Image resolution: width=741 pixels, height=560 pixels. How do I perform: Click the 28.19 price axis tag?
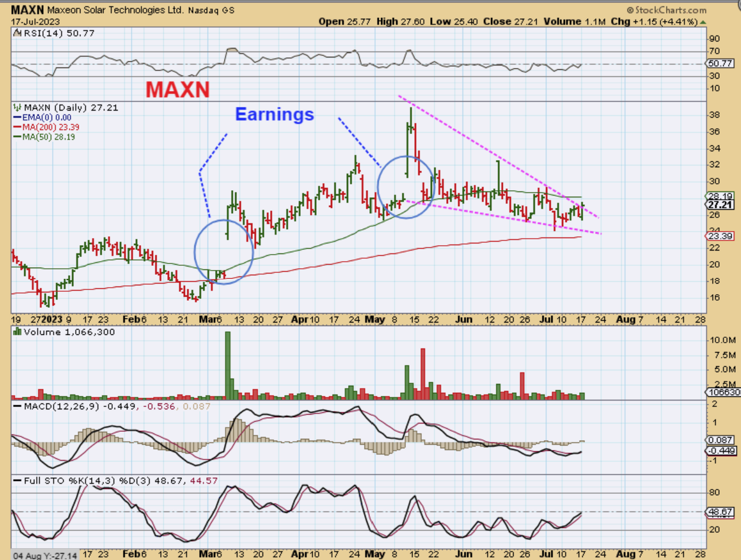tap(720, 196)
